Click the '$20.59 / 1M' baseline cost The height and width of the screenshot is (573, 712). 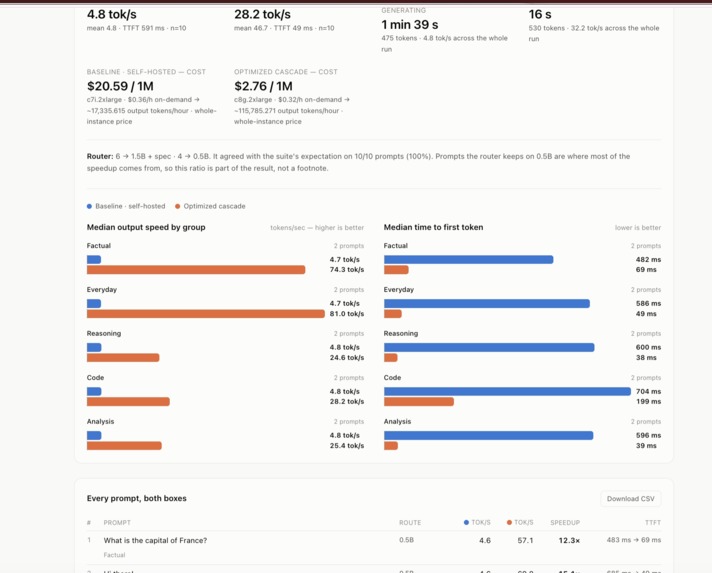120,86
